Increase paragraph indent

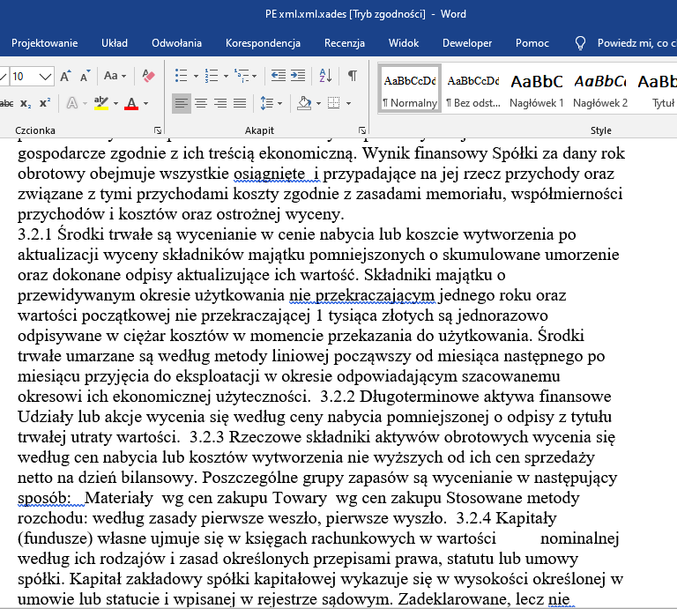click(x=297, y=77)
